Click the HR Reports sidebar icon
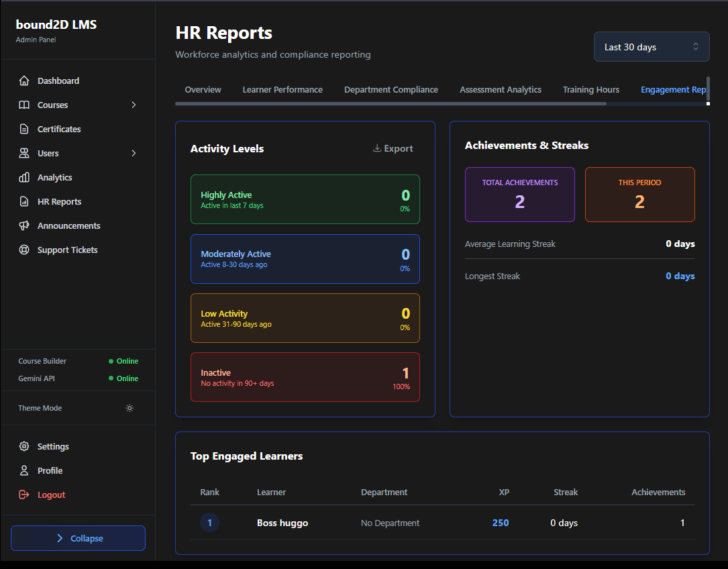 24,202
